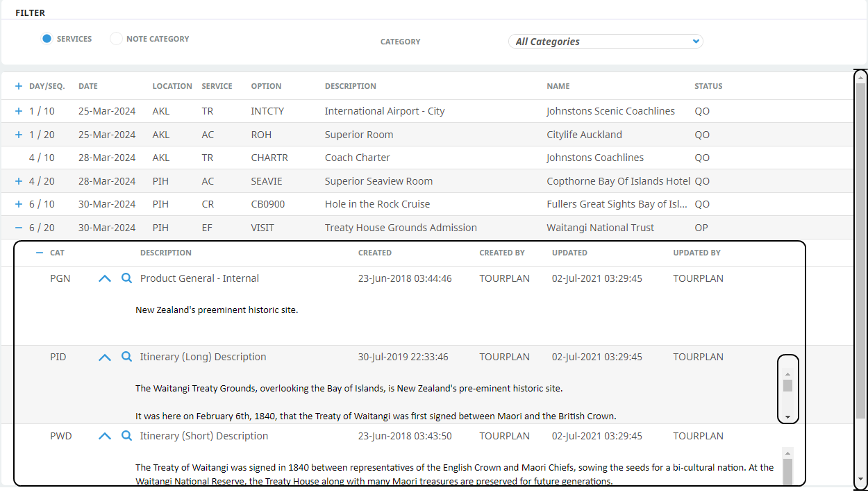The image size is (868, 497).
Task: Collapse all notes via CAT header minus
Action: click(40, 253)
